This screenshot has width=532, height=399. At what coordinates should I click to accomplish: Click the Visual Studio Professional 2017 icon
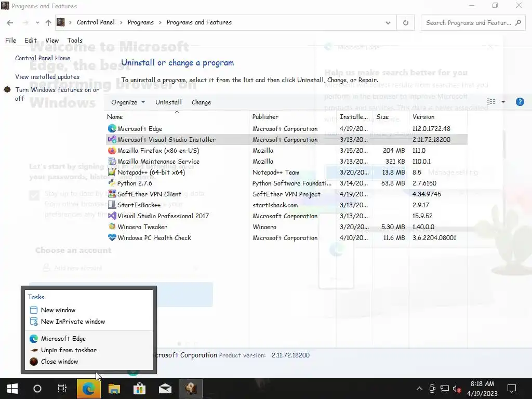(112, 216)
